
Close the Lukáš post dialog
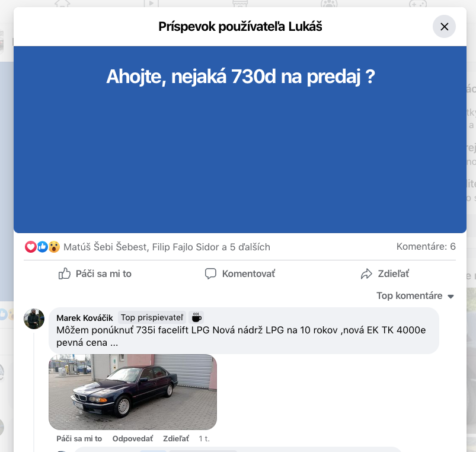[444, 27]
